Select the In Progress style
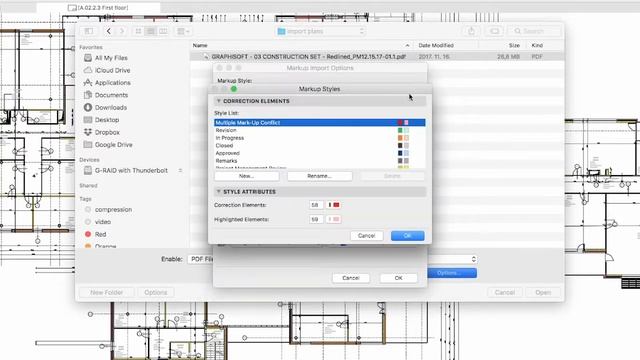Screen dimensions: 640x360 click(320, 138)
